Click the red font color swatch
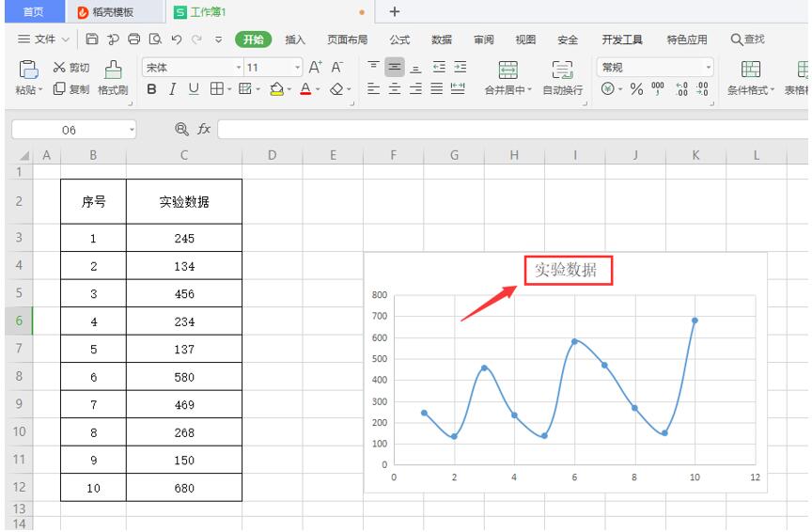The width and height of the screenshot is (812, 532). point(306,89)
